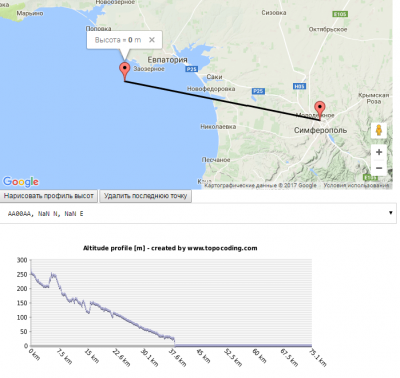Viewport: 400px width, 378px height.
Task: Click Марьино label on map
Action: pos(30,13)
